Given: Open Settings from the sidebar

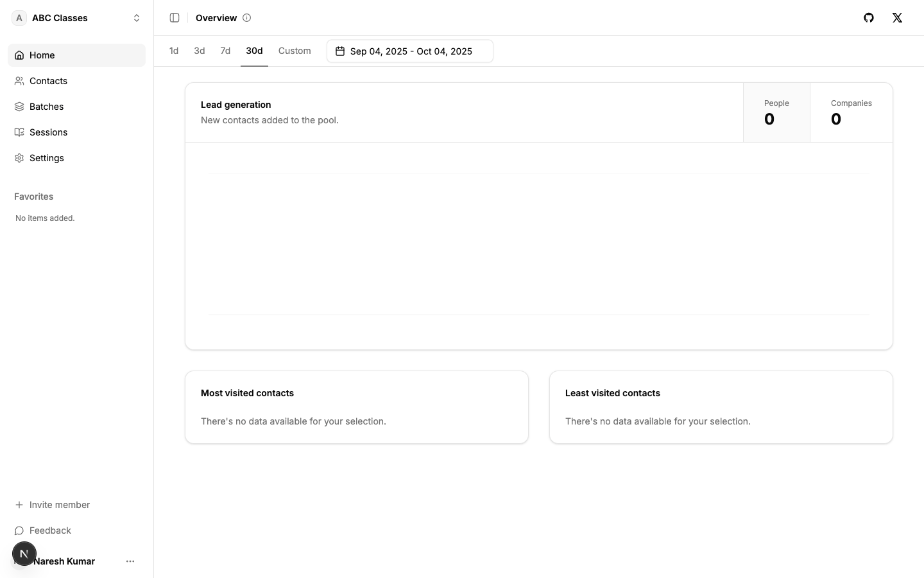Looking at the screenshot, I should (x=46, y=158).
